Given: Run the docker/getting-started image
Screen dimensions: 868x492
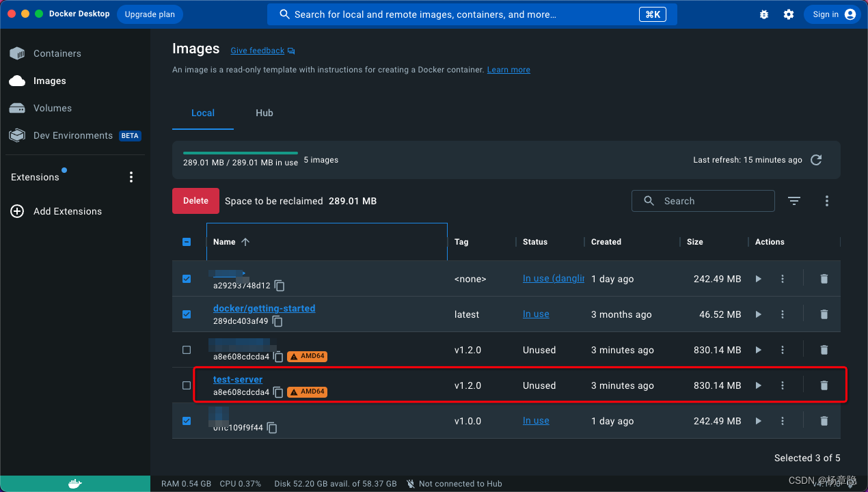Looking at the screenshot, I should pyautogui.click(x=758, y=314).
